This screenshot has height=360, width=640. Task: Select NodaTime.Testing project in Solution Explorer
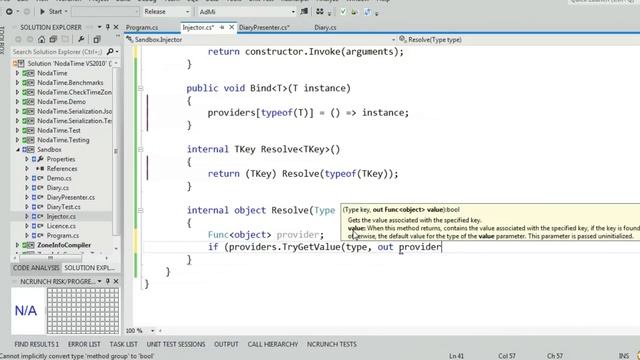[x=63, y=140]
